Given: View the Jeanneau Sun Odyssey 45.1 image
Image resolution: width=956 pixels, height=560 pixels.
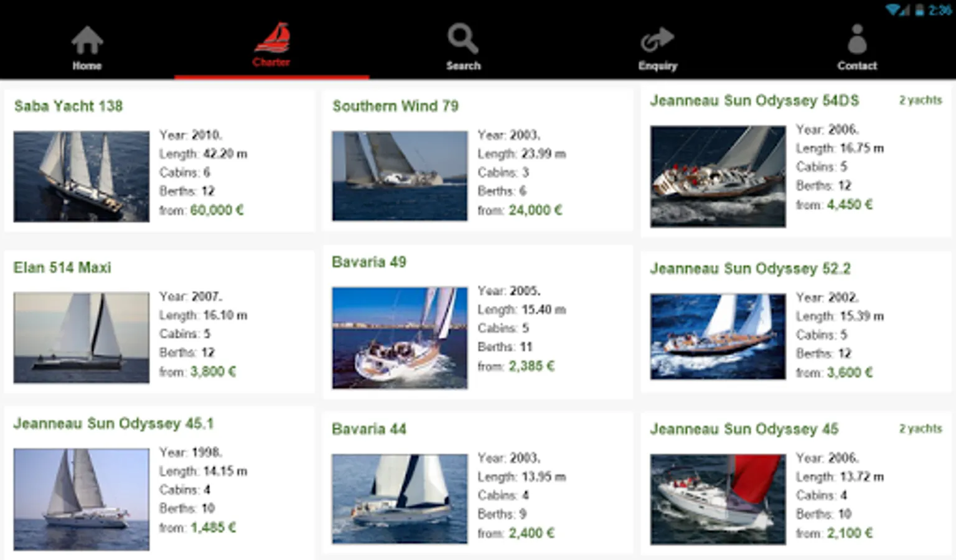Looking at the screenshot, I should [x=82, y=499].
